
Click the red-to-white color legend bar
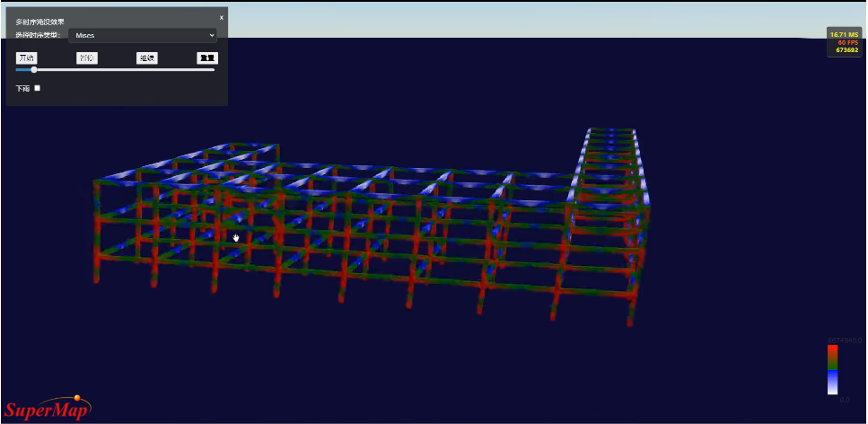pos(833,370)
